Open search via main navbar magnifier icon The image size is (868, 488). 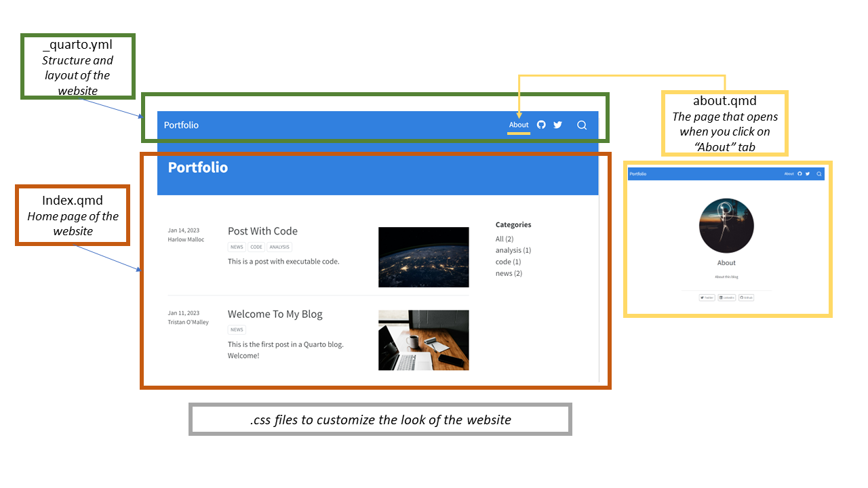(x=582, y=125)
